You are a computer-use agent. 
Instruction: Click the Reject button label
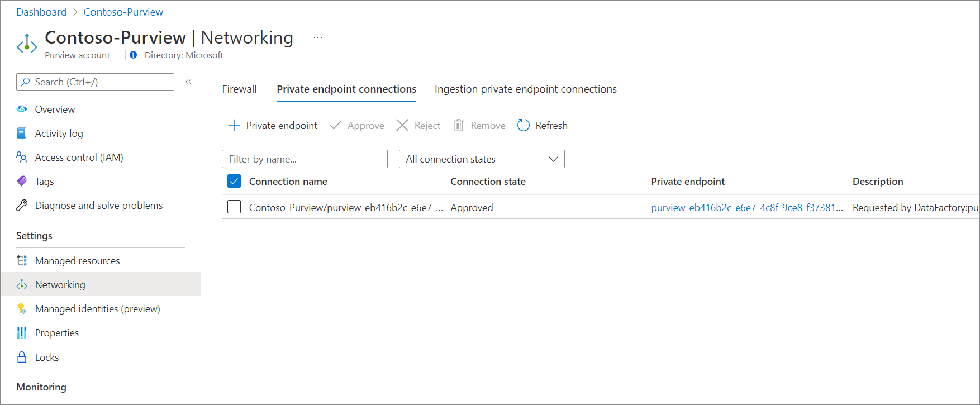(427, 125)
